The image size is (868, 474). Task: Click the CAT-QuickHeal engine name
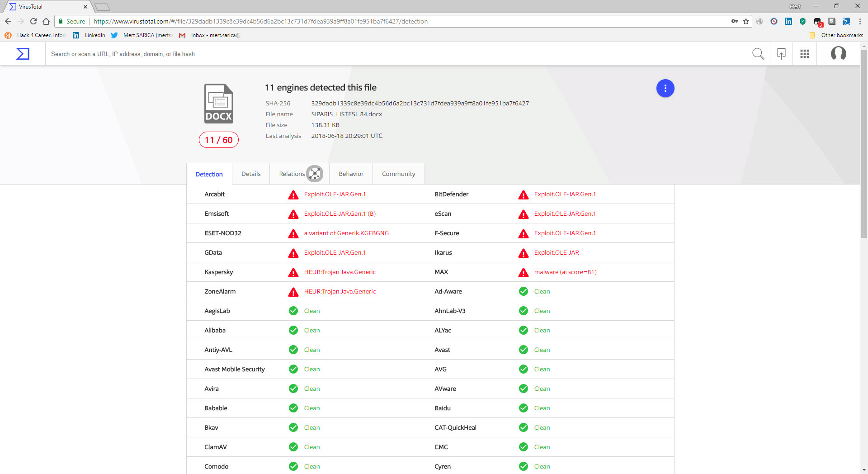[455, 427]
